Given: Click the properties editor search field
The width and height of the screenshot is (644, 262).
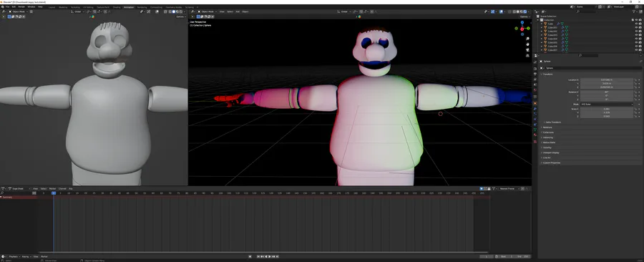Looking at the screenshot, I should coord(589,55).
